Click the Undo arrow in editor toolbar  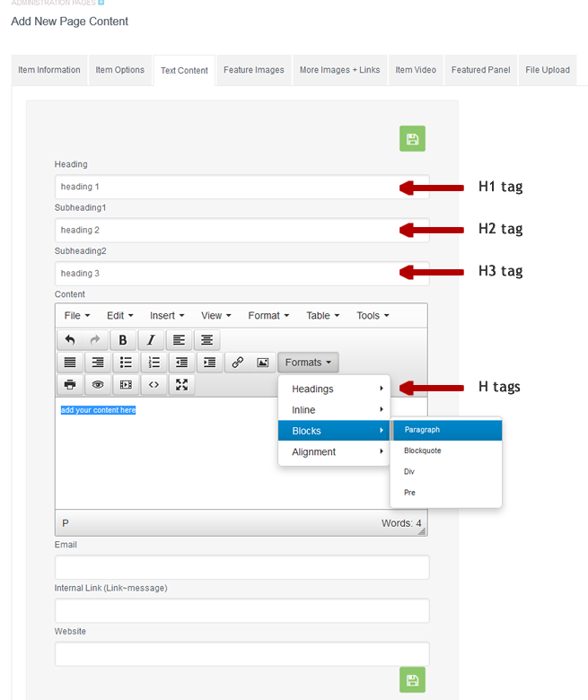[70, 340]
